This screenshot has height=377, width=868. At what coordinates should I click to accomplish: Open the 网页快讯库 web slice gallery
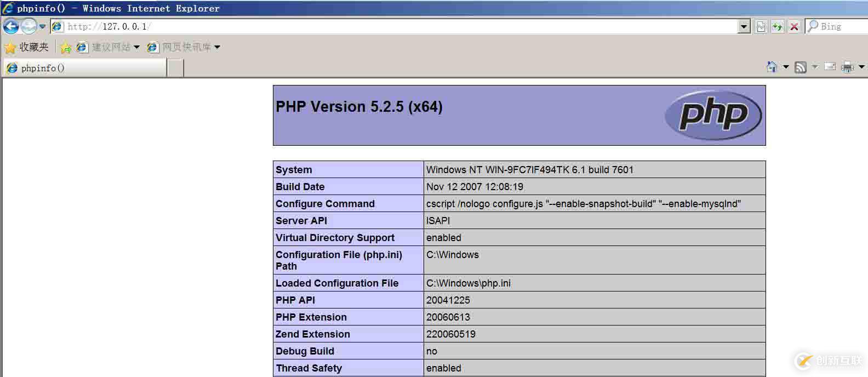click(x=179, y=47)
